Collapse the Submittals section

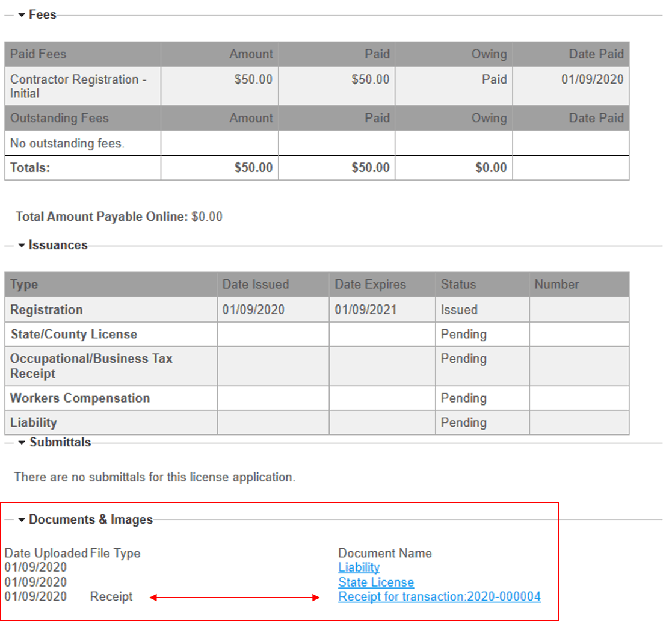[22, 443]
